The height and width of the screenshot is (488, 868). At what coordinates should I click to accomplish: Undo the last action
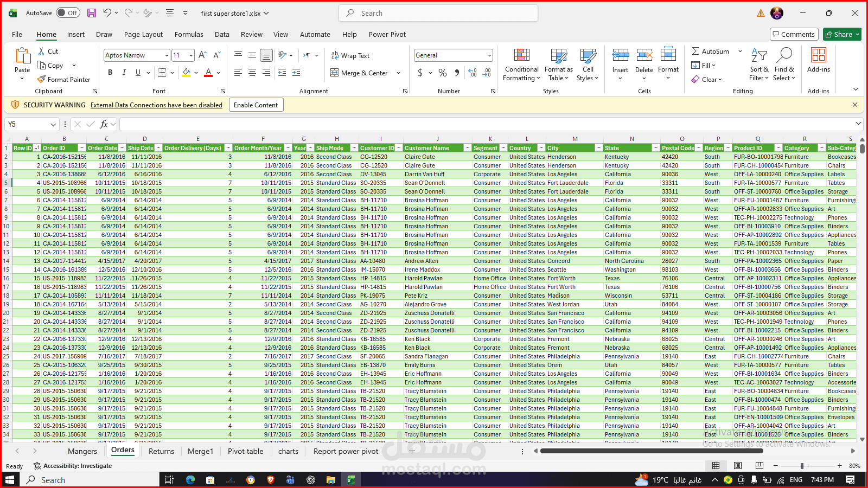pos(107,13)
